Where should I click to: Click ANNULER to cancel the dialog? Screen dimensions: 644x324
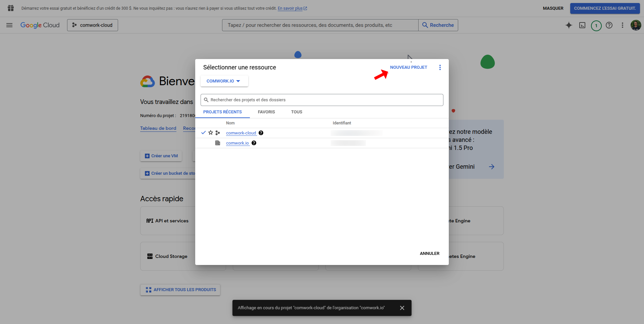tap(430, 254)
